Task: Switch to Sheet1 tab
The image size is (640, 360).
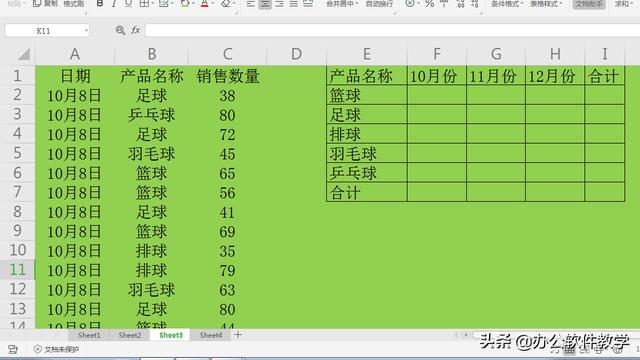Action: (x=89, y=335)
